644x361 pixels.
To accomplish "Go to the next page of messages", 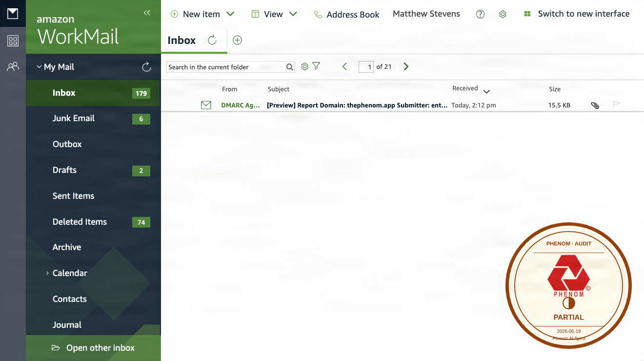I will [406, 66].
